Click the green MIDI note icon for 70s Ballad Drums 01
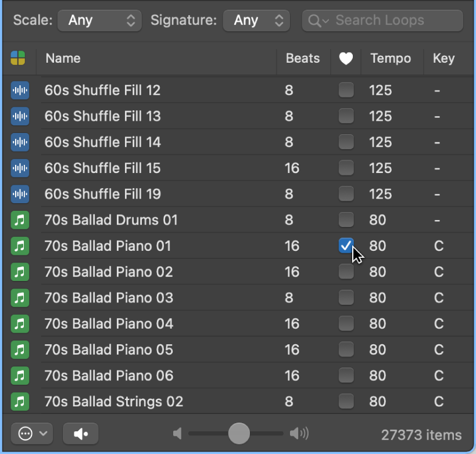Viewport: 476px width, 454px height. (x=20, y=220)
